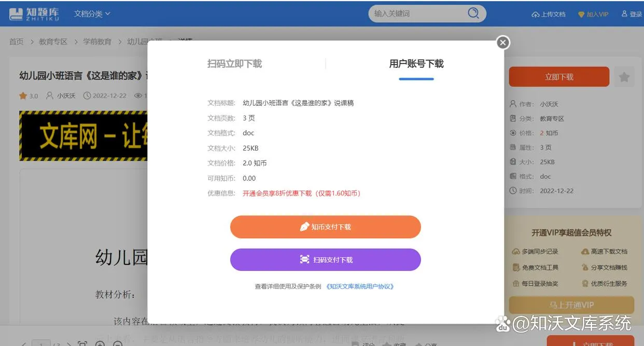This screenshot has width=644, height=346.
Task: Click the red 立即下载 button in sidebar
Action: [x=559, y=77]
